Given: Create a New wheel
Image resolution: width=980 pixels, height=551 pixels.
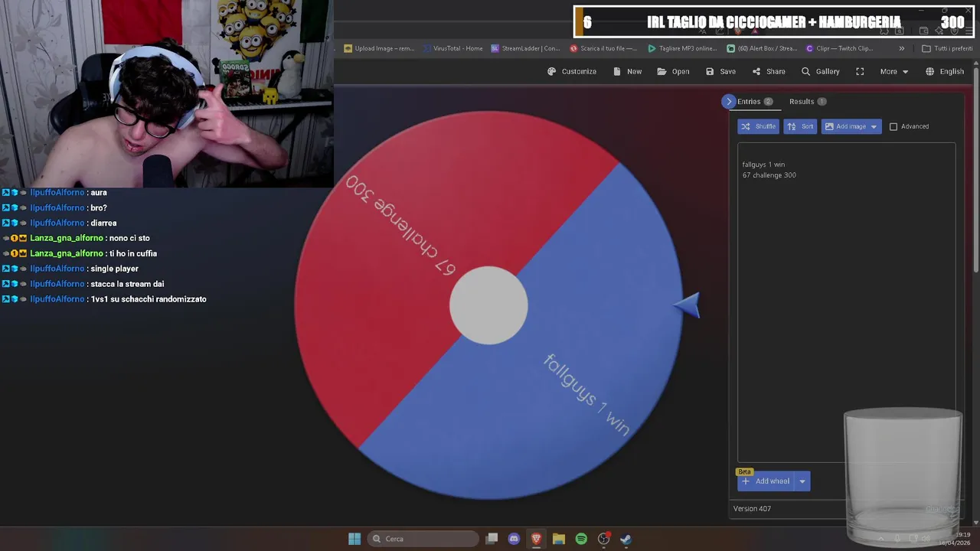Looking at the screenshot, I should click(x=627, y=71).
